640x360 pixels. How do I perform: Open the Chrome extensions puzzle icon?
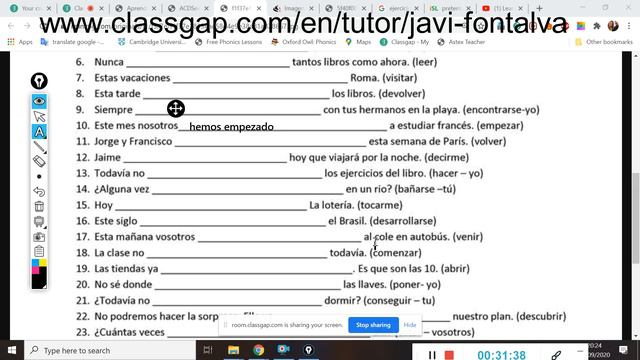tap(596, 26)
